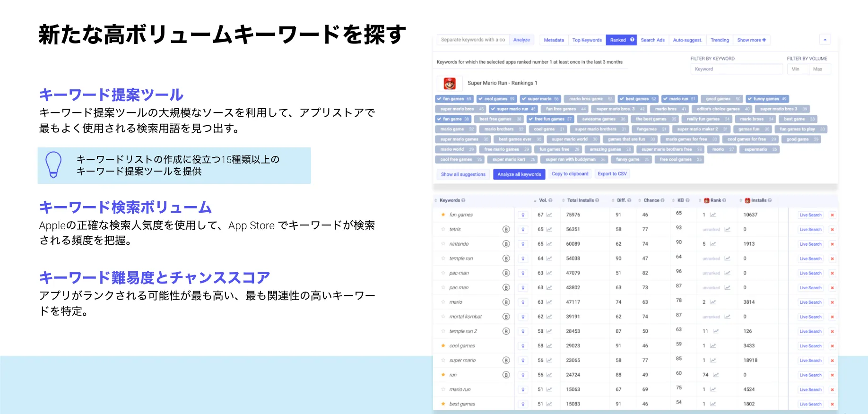
Task: Click the brand B badge for temple run
Action: (506, 259)
